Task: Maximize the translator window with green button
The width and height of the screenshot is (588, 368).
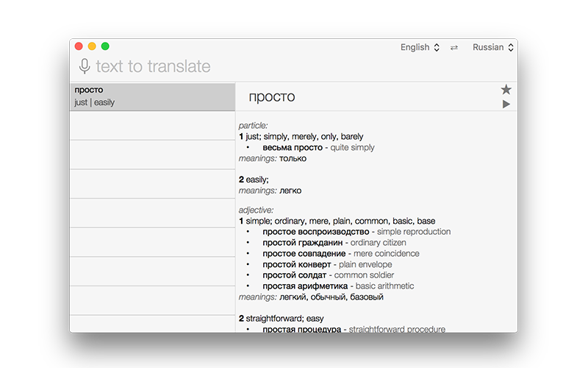Action: point(105,46)
